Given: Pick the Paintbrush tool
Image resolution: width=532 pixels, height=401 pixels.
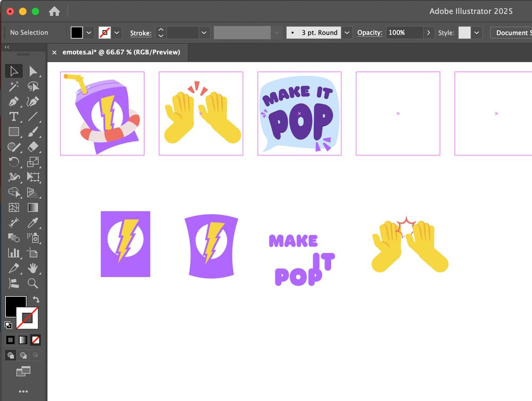Looking at the screenshot, I should pyautogui.click(x=33, y=132).
